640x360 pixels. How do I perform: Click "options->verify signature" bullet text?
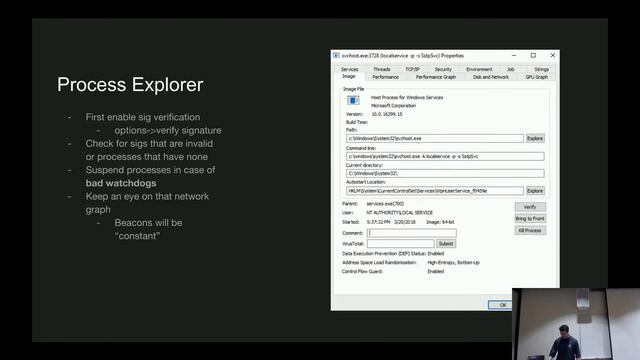tap(168, 131)
